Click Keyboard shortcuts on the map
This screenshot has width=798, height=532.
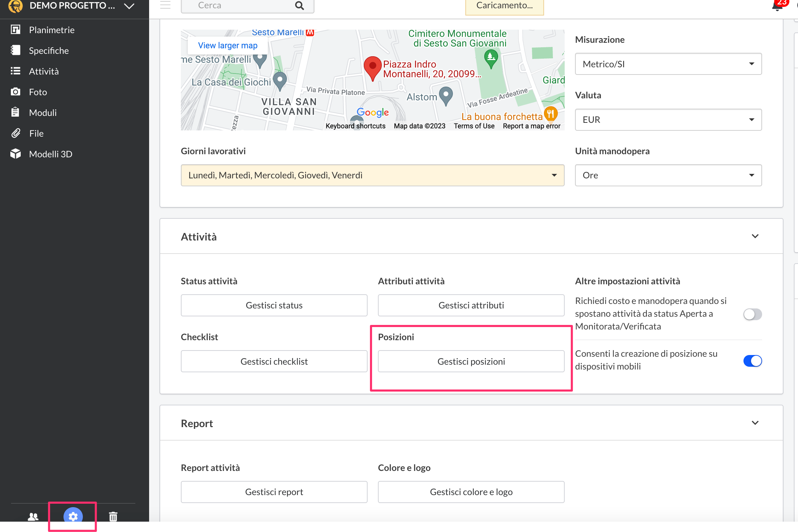coord(356,126)
